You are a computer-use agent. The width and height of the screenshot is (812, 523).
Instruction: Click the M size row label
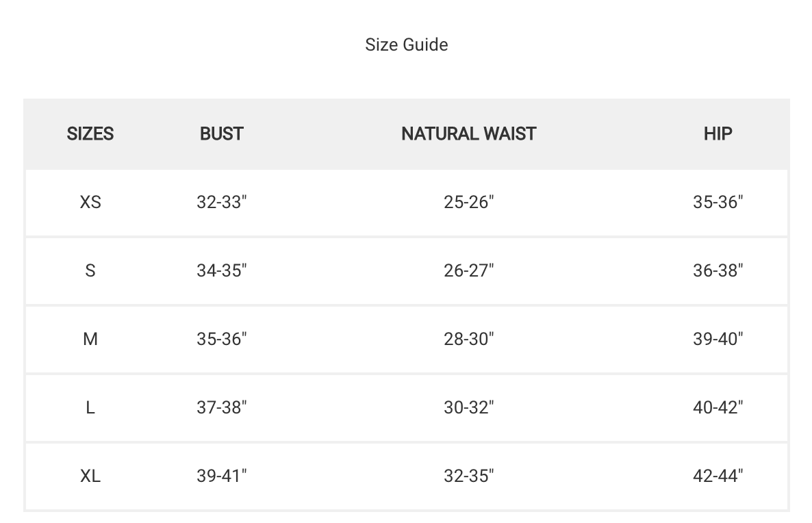coord(90,339)
